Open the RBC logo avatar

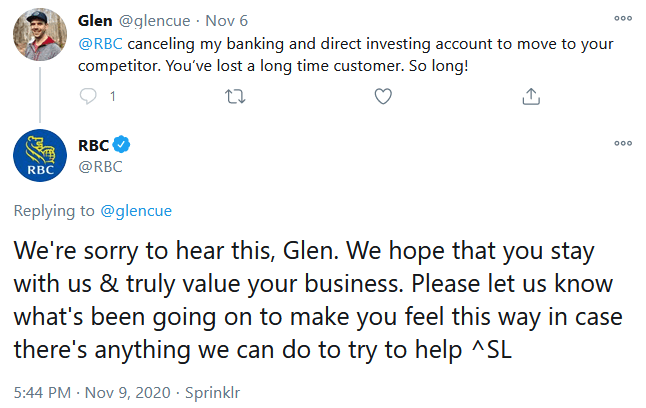(x=39, y=159)
